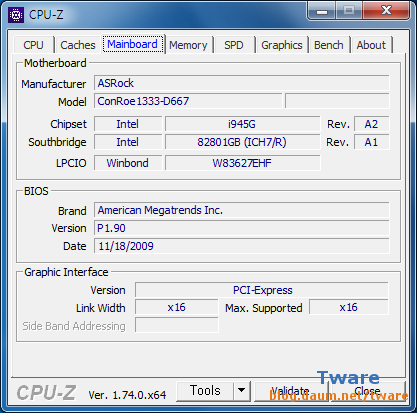Open the Bench tab

pyautogui.click(x=329, y=45)
